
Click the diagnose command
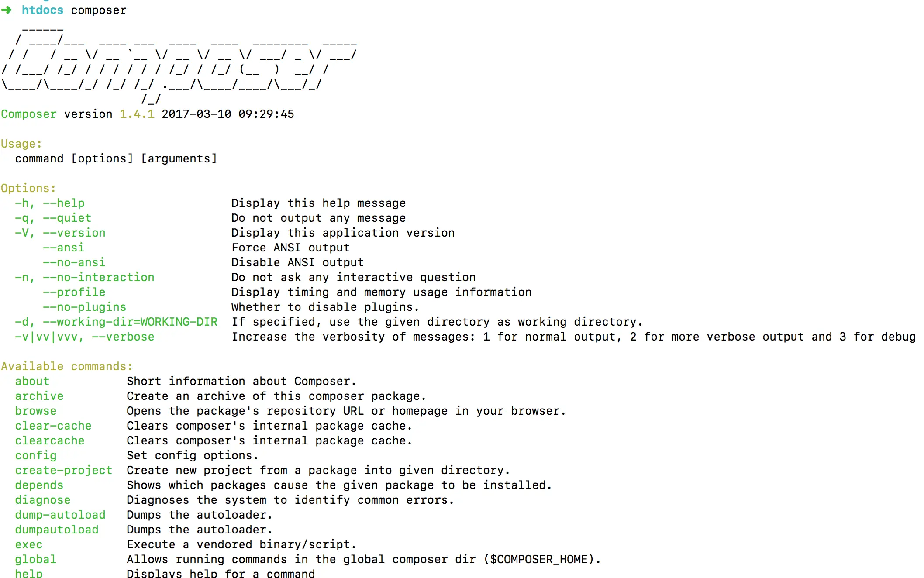[x=43, y=500]
